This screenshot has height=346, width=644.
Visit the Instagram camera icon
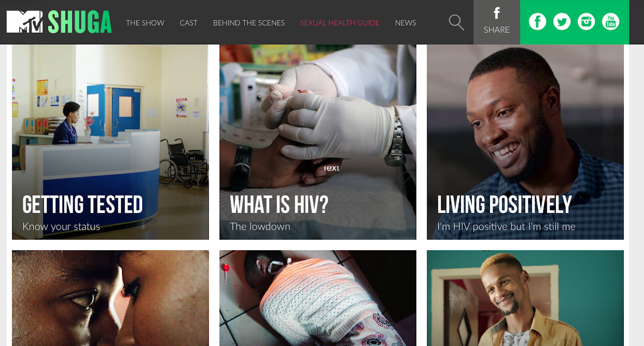click(x=586, y=21)
